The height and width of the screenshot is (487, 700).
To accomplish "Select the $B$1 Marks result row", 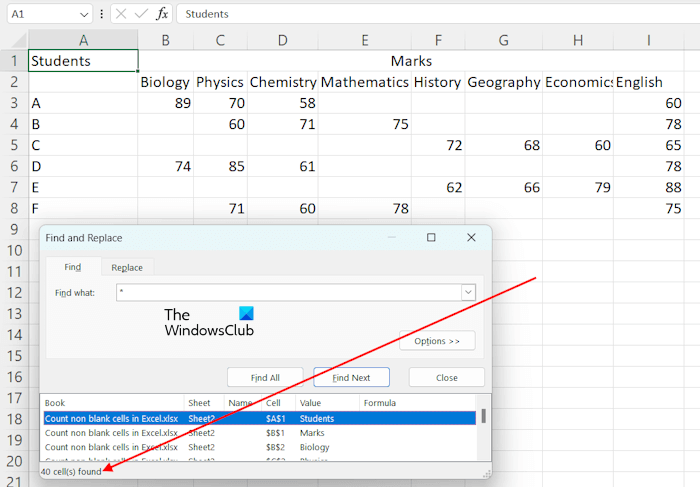I will pos(260,433).
